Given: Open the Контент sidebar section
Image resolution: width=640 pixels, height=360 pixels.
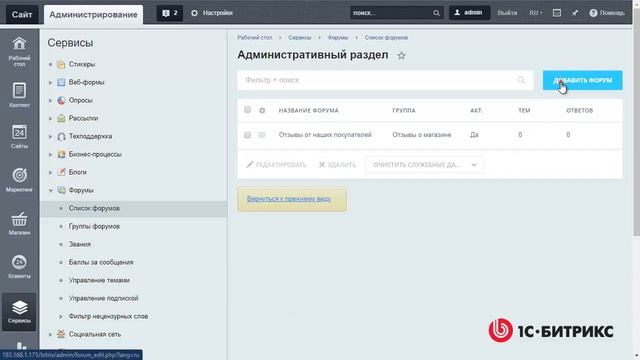Looking at the screenshot, I should (x=19, y=95).
